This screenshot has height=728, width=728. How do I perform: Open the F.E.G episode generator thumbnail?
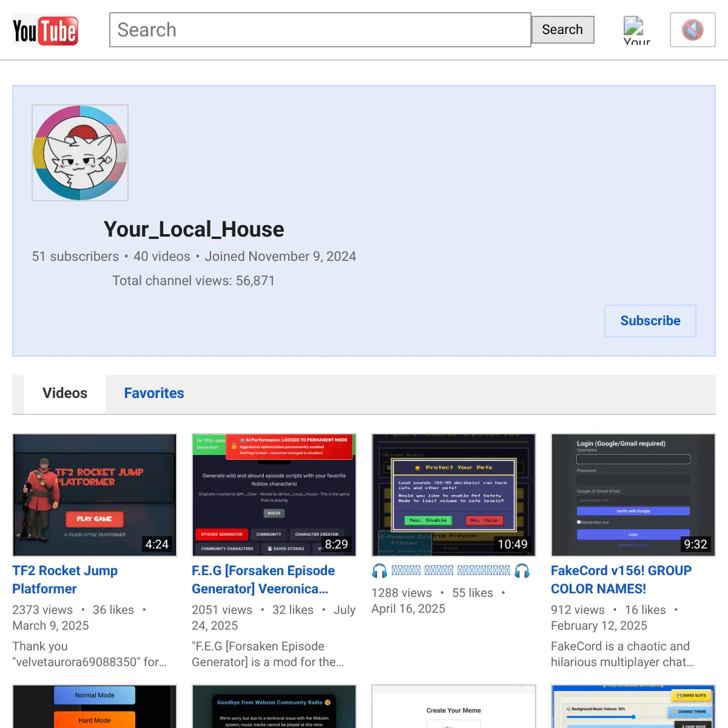274,494
